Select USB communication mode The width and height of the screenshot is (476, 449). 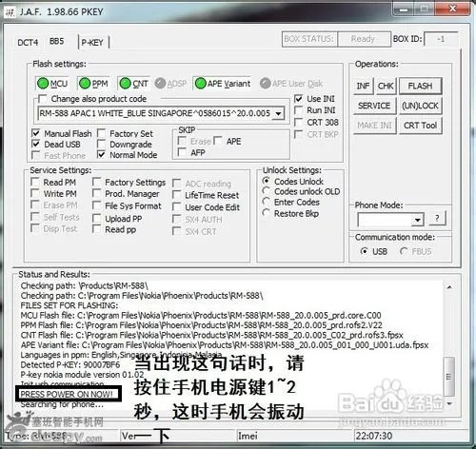coord(365,251)
